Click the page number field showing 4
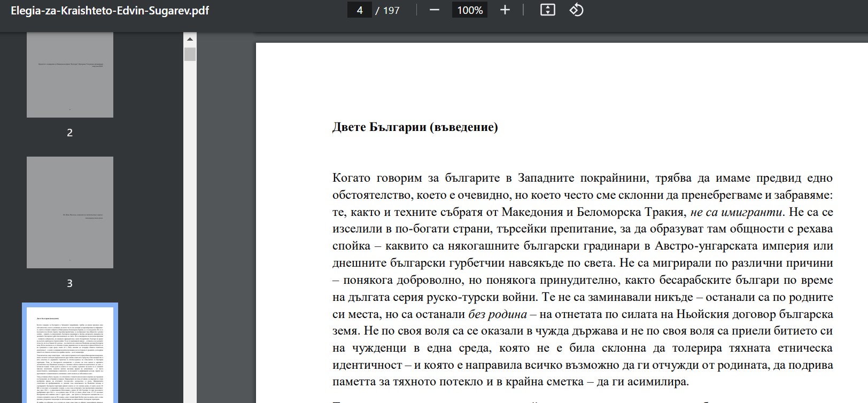 pyautogui.click(x=360, y=10)
